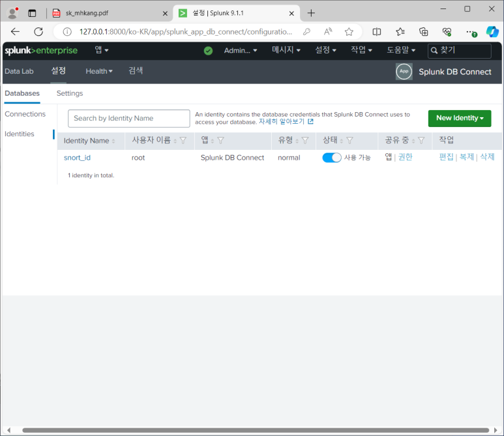Screen dimensions: 504x436
Task: Sort the 상태 column
Action: coord(342,141)
